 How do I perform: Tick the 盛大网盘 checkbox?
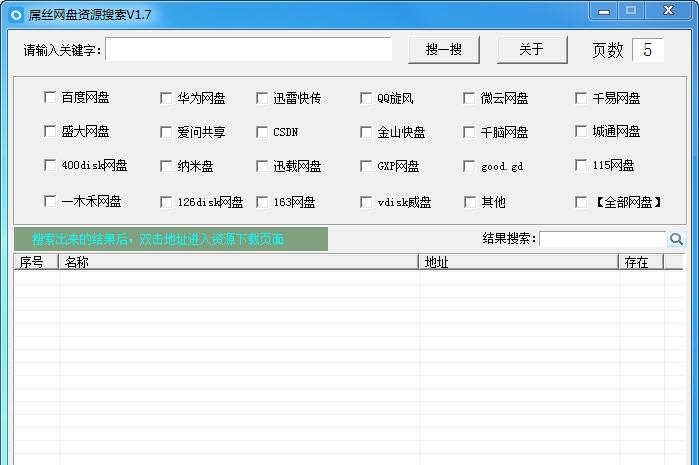click(50, 131)
